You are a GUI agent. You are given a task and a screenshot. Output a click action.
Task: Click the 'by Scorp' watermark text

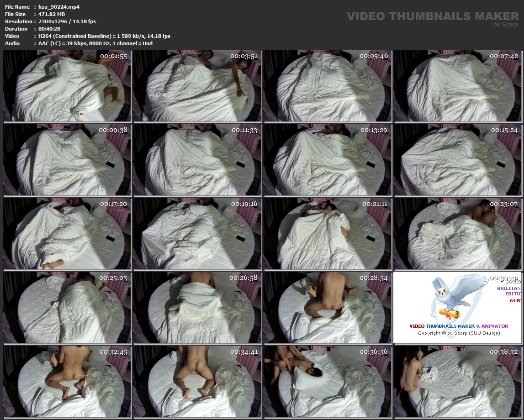pyautogui.click(x=506, y=25)
